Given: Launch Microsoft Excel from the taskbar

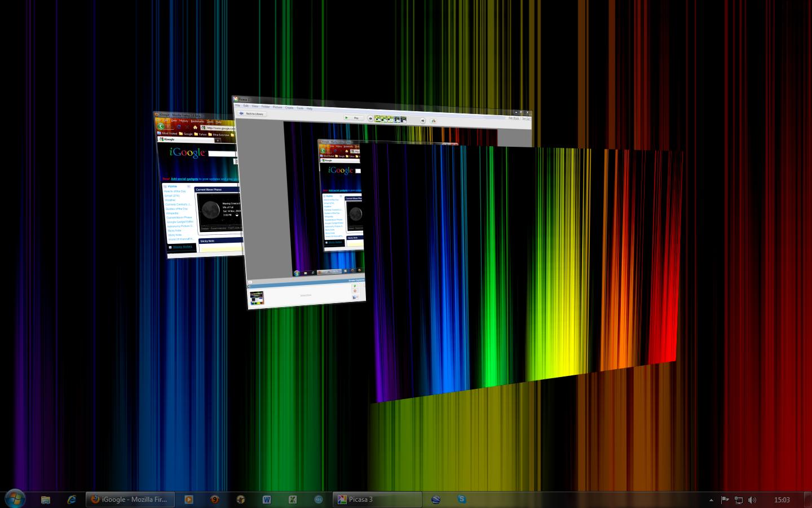Looking at the screenshot, I should click(293, 500).
